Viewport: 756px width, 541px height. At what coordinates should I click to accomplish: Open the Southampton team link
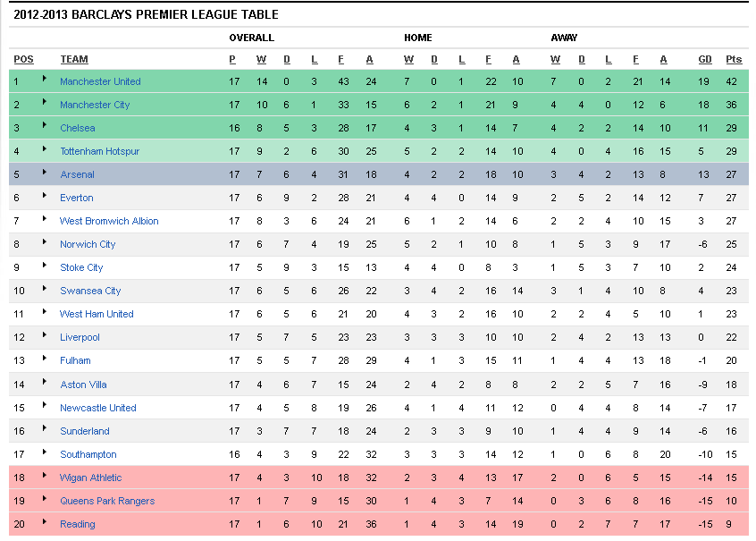pyautogui.click(x=88, y=454)
